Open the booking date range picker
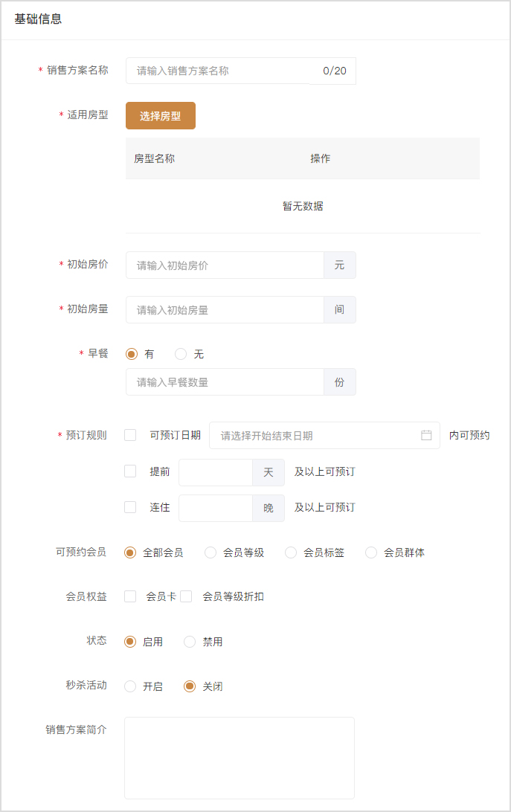This screenshot has width=511, height=812. [x=316, y=436]
